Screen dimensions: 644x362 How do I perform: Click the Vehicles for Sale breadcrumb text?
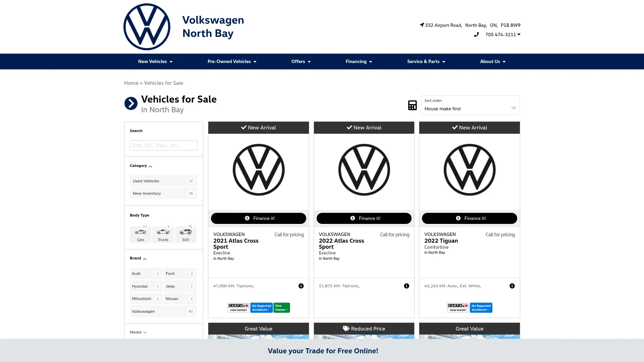(164, 83)
